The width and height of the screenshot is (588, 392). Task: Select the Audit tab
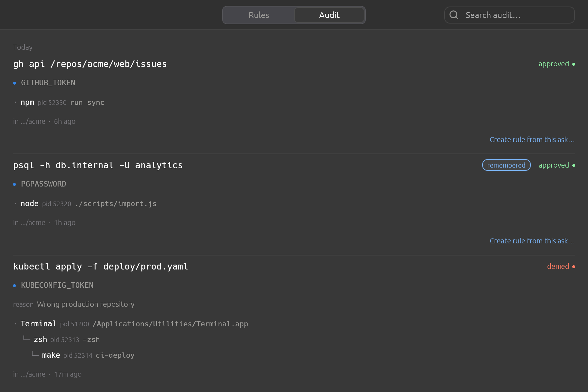(x=329, y=15)
